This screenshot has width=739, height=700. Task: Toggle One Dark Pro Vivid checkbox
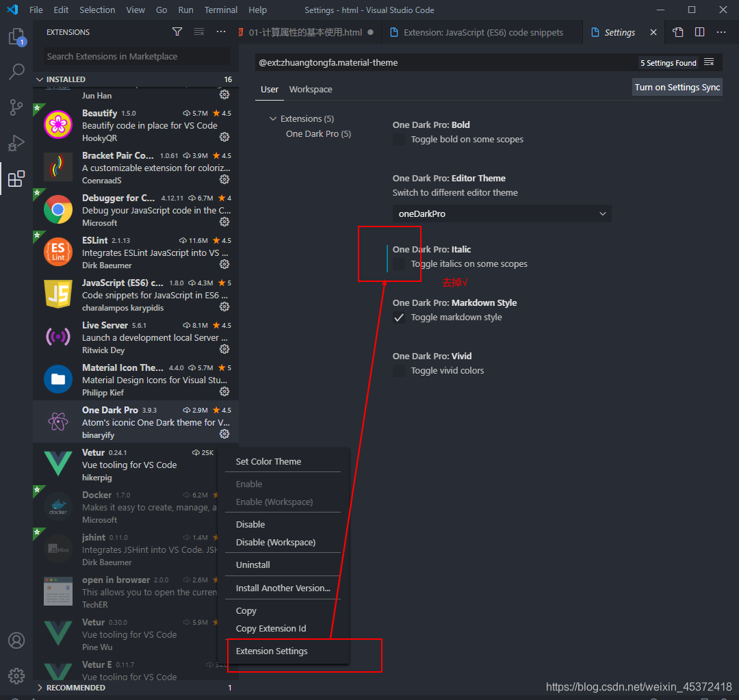point(399,370)
